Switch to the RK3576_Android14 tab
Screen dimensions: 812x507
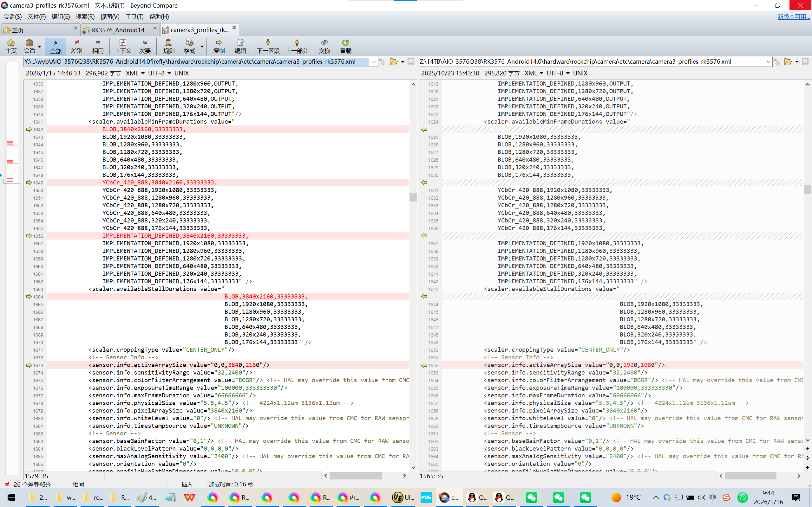tap(120, 30)
